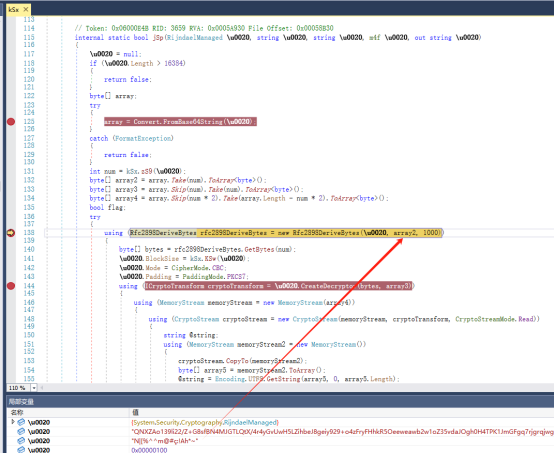Open RijndaelManaged type in method signature
Viewport: 554px width, 454px height.
(x=195, y=37)
